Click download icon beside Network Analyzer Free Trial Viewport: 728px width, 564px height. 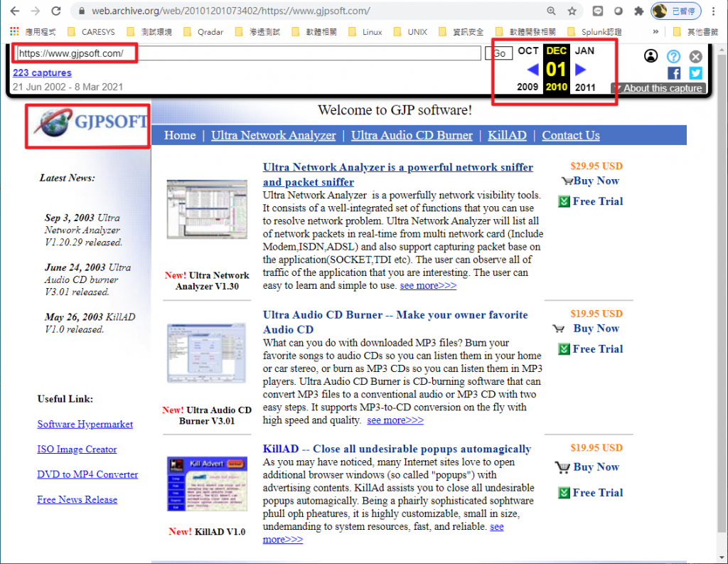[564, 201]
